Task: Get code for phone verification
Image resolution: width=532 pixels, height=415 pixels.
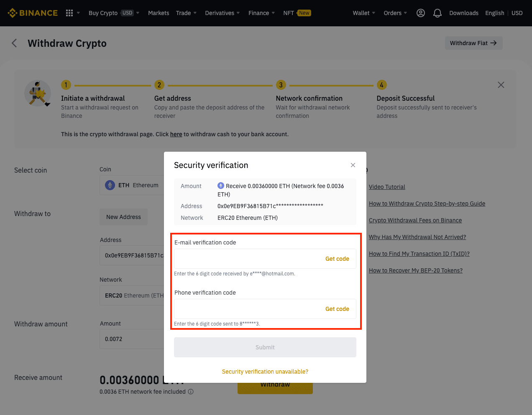Action: [337, 309]
